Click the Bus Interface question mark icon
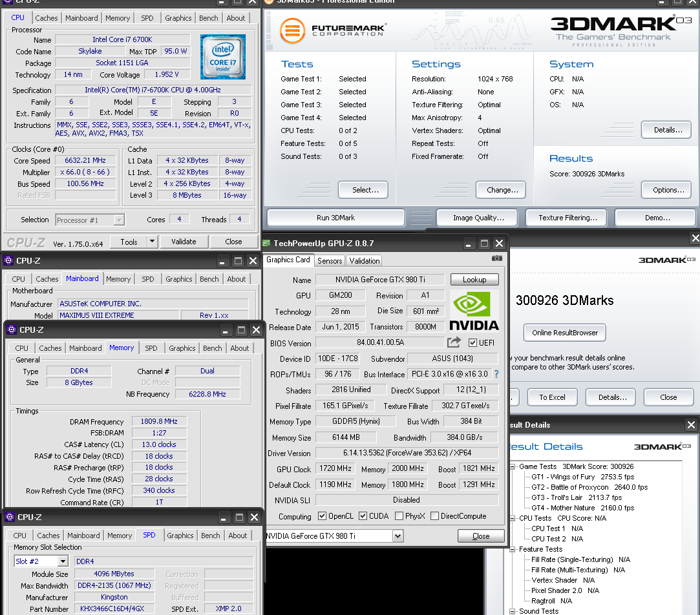This screenshot has width=700, height=615. (496, 374)
